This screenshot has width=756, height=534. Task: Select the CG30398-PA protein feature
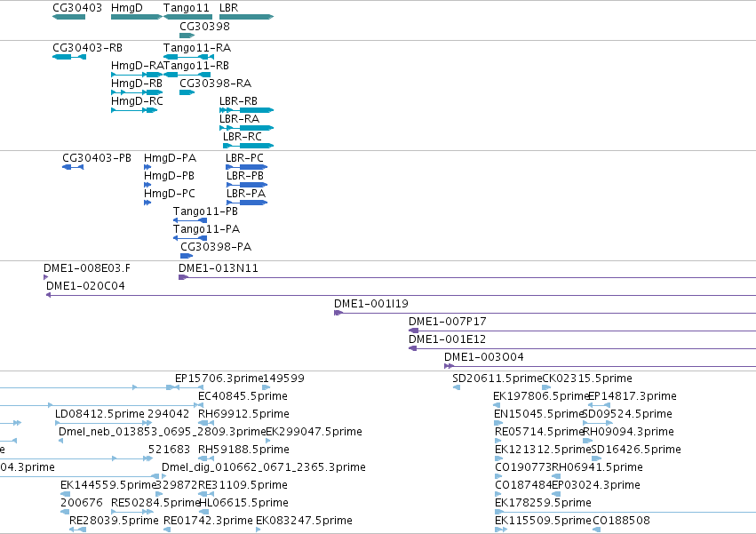(x=187, y=256)
